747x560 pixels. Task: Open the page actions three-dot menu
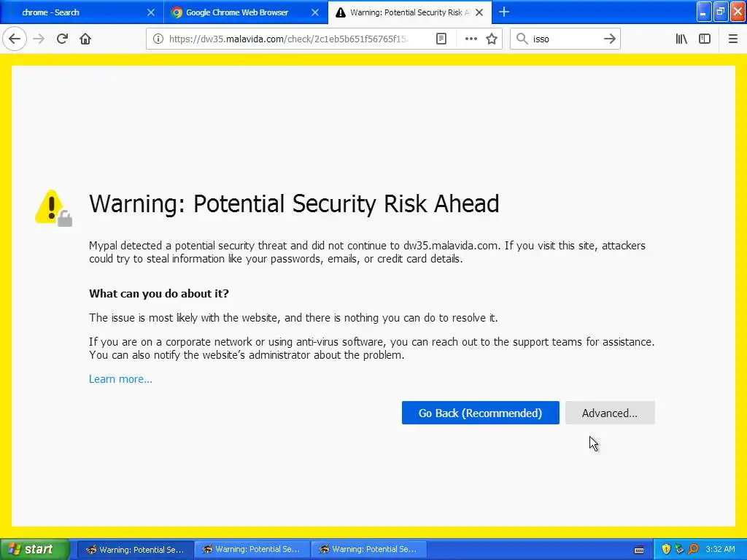[x=471, y=39]
